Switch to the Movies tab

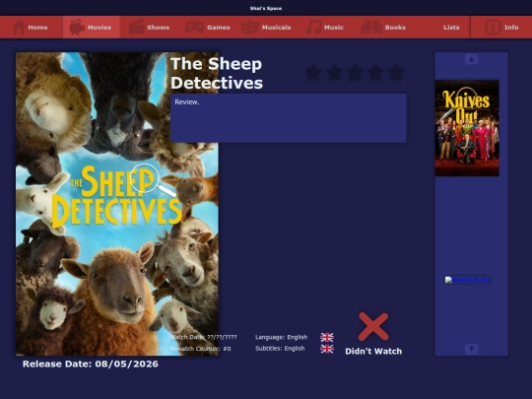tap(92, 28)
